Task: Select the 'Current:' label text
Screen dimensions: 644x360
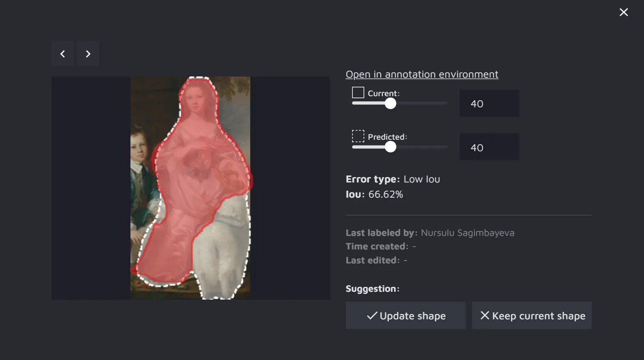Action: point(384,93)
